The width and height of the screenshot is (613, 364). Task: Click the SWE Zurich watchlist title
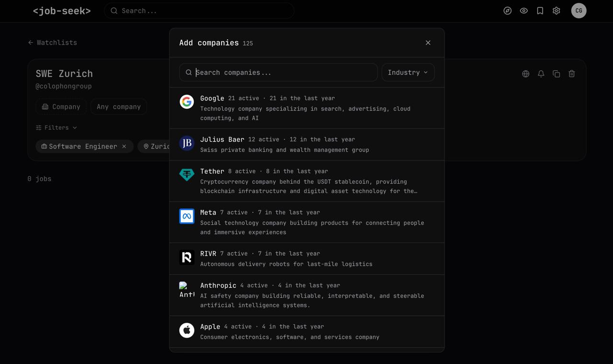coord(64,74)
